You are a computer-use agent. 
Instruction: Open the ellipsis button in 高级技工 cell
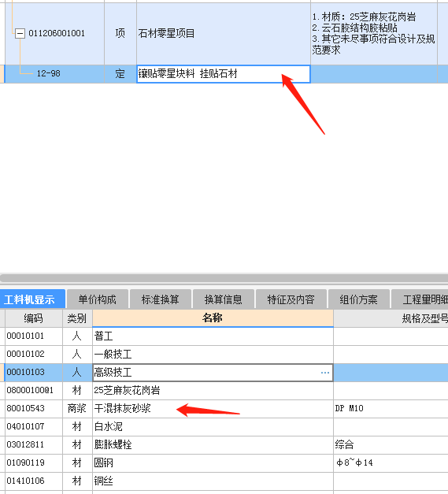click(x=325, y=373)
